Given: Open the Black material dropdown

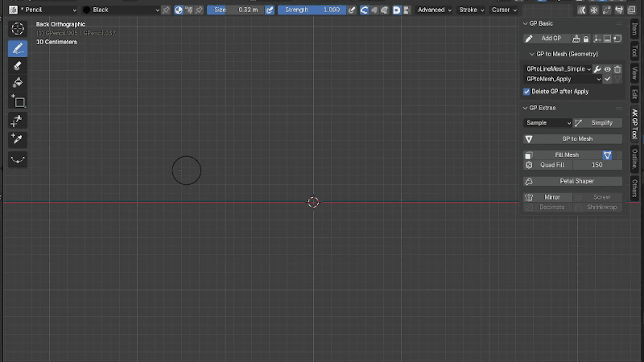Looking at the screenshot, I should 122,10.
